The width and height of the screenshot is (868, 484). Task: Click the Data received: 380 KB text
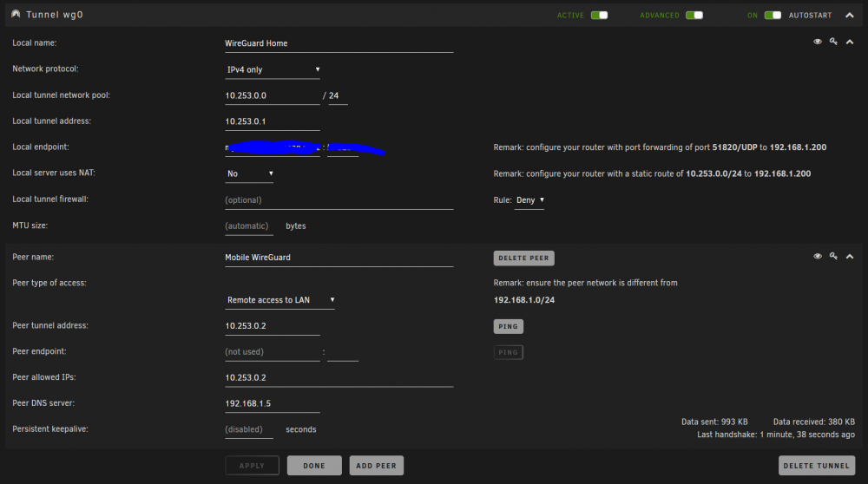[x=814, y=422]
